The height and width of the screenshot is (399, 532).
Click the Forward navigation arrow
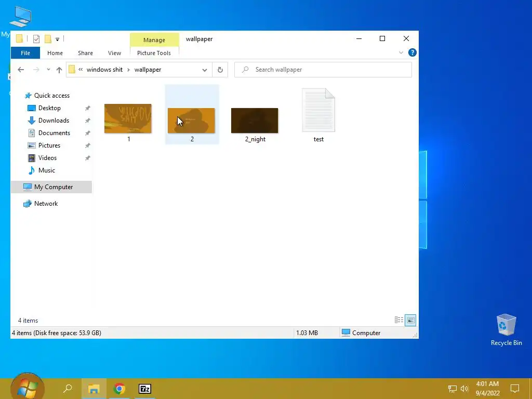pyautogui.click(x=36, y=70)
